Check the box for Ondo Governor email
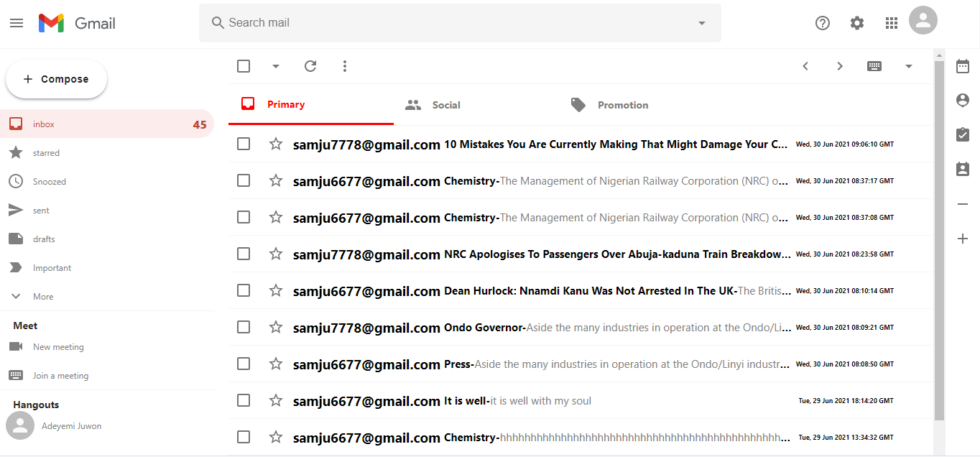The width and height of the screenshot is (980, 457). pos(244,327)
